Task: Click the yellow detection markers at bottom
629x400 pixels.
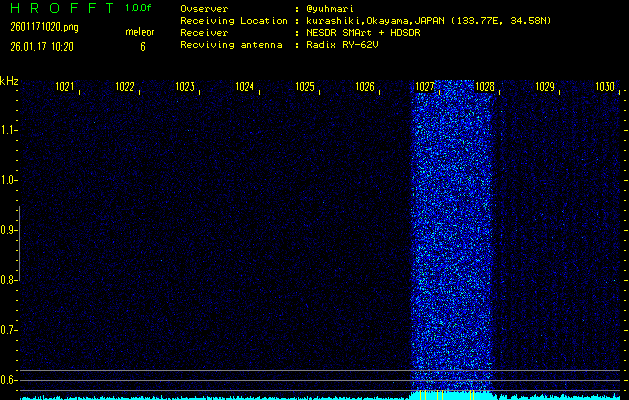Action: click(x=447, y=395)
